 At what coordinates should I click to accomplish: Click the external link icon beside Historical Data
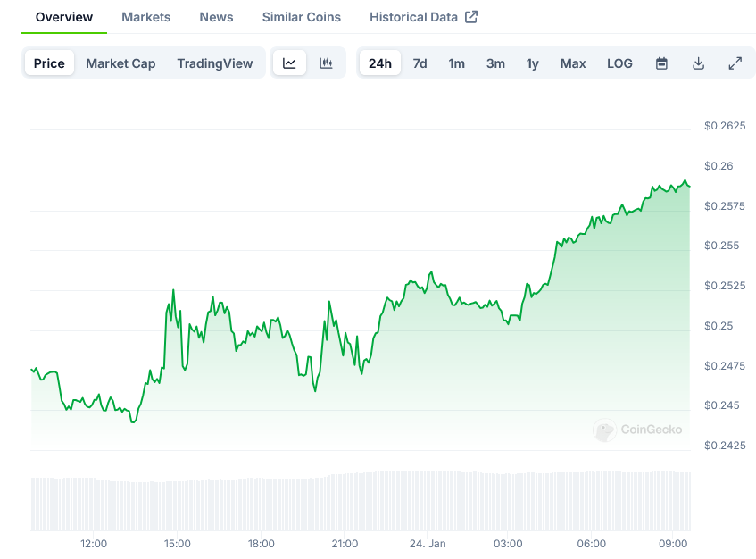[x=471, y=17]
